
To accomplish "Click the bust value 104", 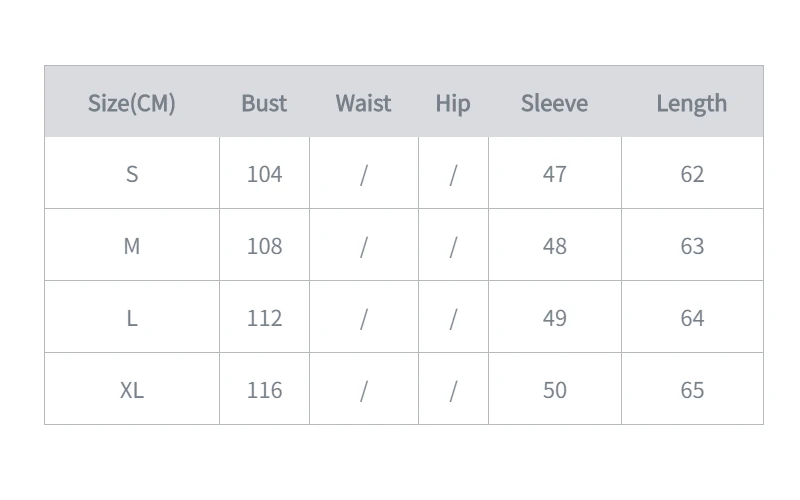I will [x=264, y=174].
